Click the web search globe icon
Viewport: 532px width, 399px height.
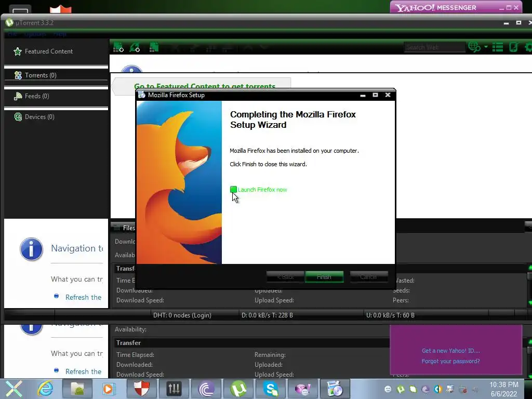pyautogui.click(x=474, y=47)
